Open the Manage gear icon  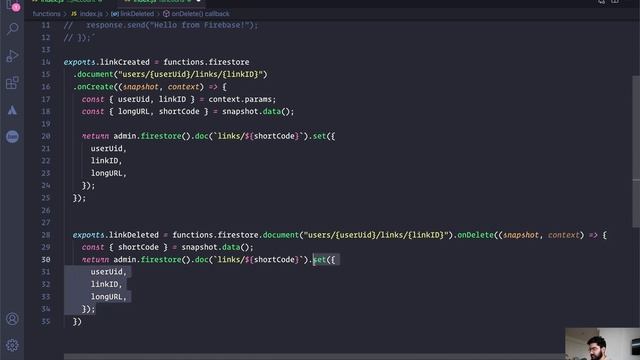tap(12, 345)
